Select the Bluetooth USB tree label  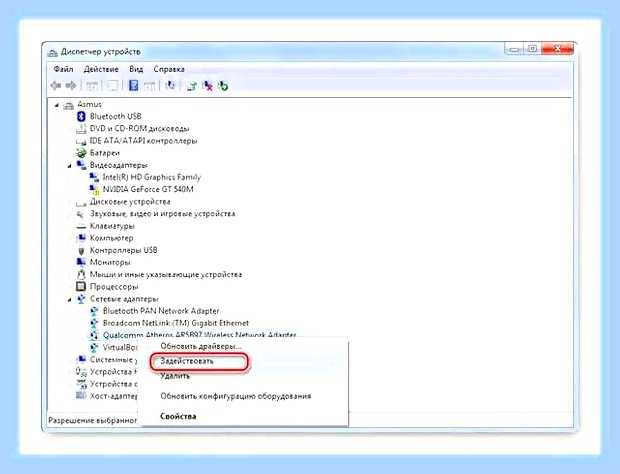(x=115, y=116)
